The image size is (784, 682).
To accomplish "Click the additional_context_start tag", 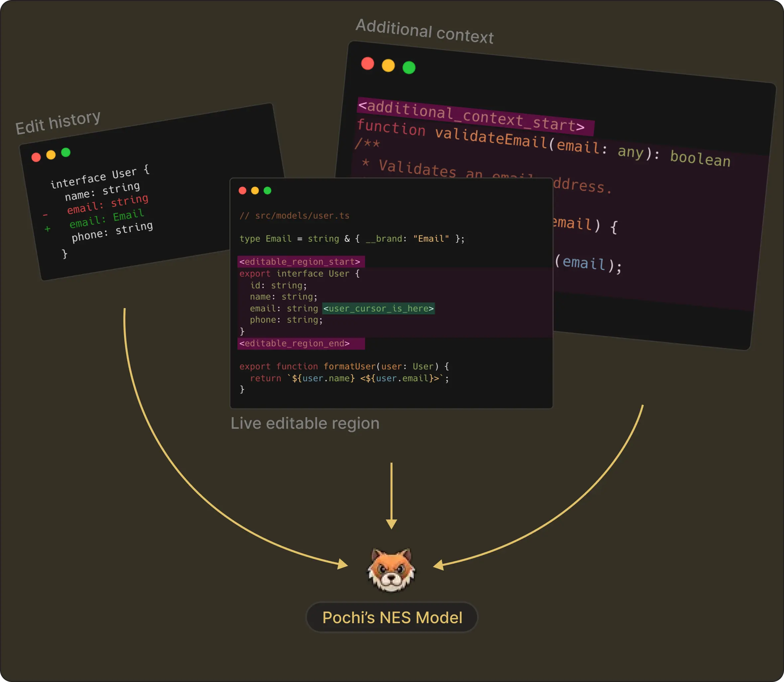I will [471, 116].
